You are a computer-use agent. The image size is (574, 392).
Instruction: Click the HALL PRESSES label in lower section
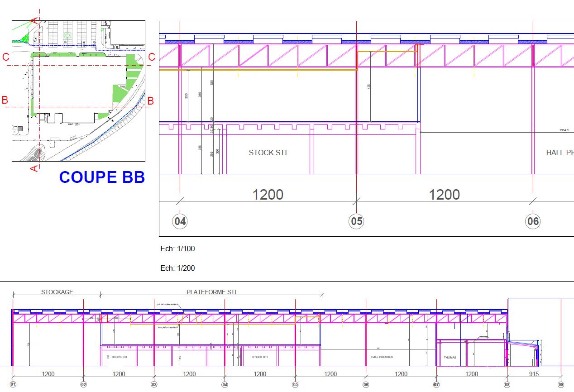pyautogui.click(x=382, y=357)
